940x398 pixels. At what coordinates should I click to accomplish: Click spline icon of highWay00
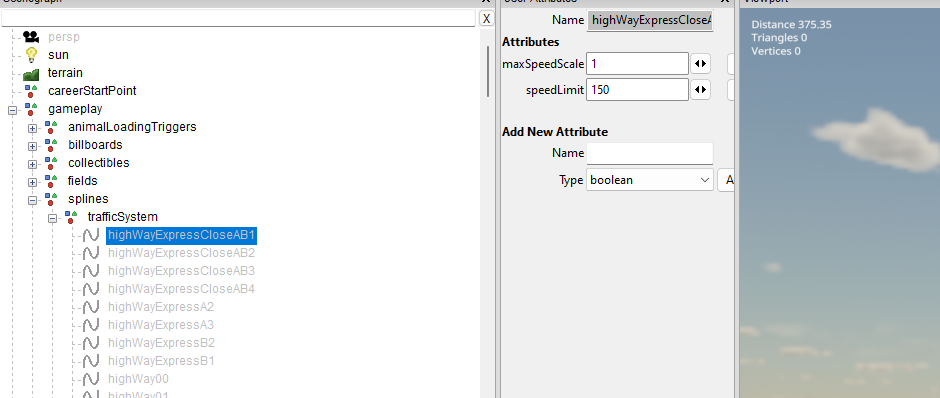click(91, 379)
